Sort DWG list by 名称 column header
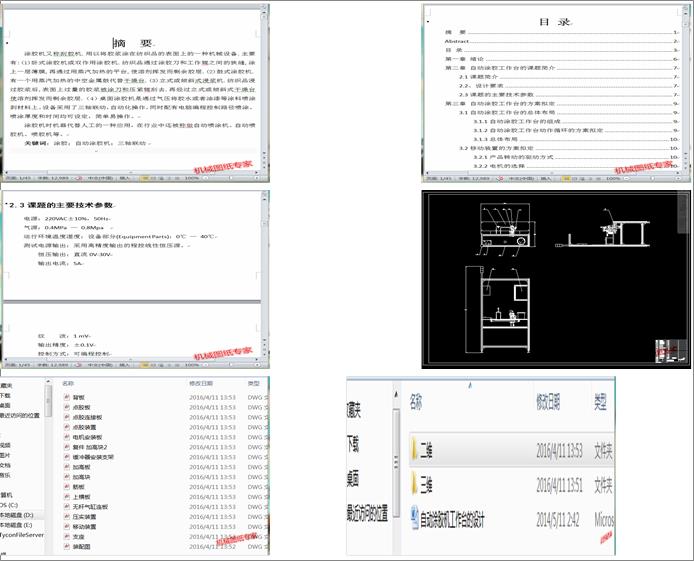 click(68, 384)
